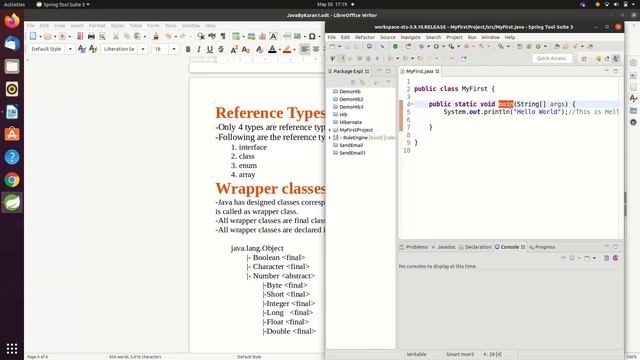This screenshot has height=360, width=640.
Task: Toggle Mark Occurrences in Spring Tool Suite toolbar
Action: click(x=342, y=58)
